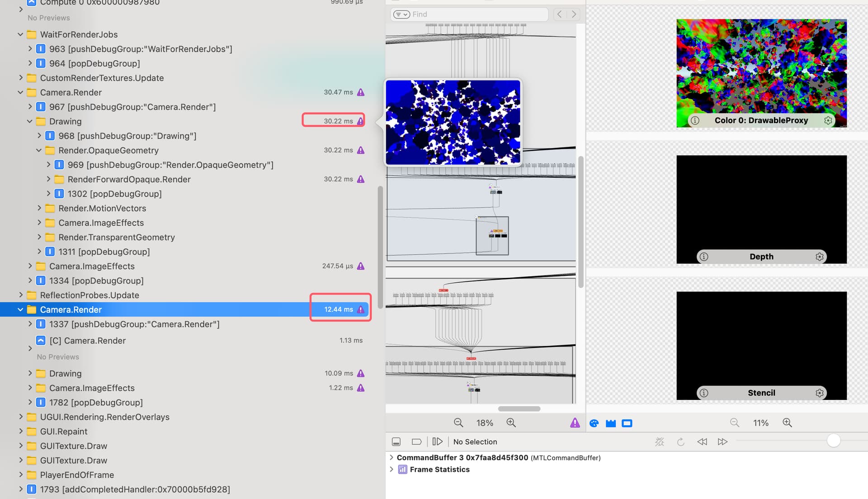868x499 pixels.
Task: Zoom in on the dependency graph
Action: (x=511, y=423)
